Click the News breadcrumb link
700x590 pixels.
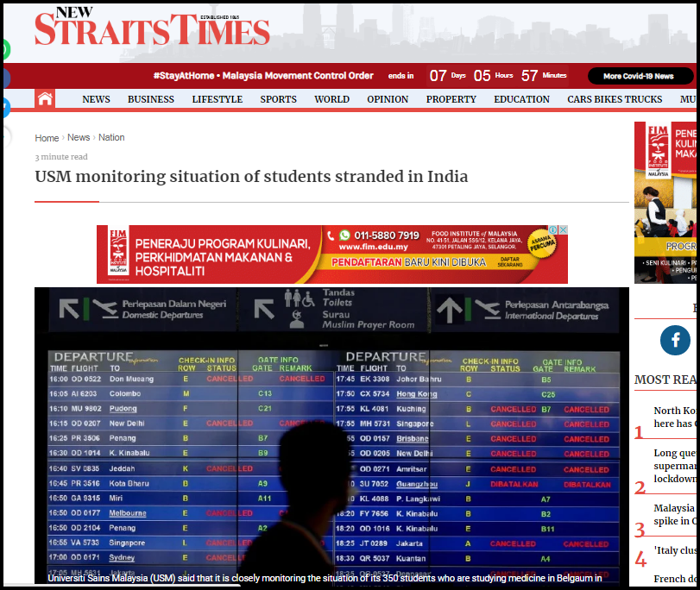point(79,138)
